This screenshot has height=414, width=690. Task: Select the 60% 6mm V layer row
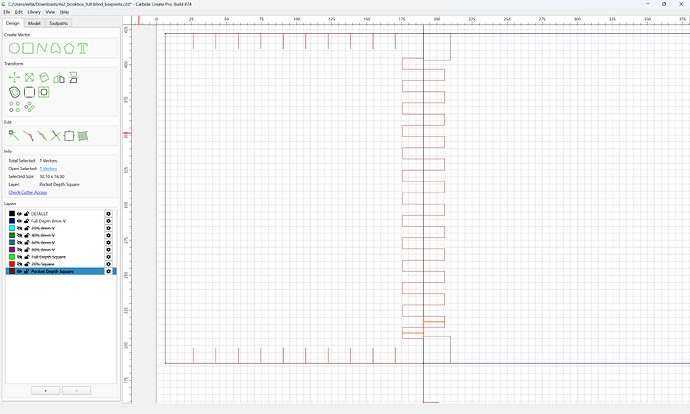click(x=61, y=242)
